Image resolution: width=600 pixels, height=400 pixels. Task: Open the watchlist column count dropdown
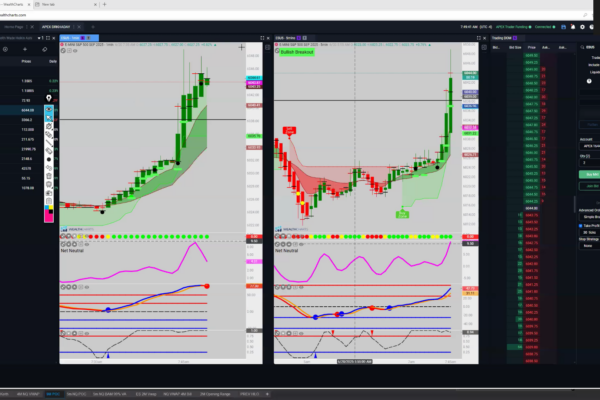(x=41, y=38)
